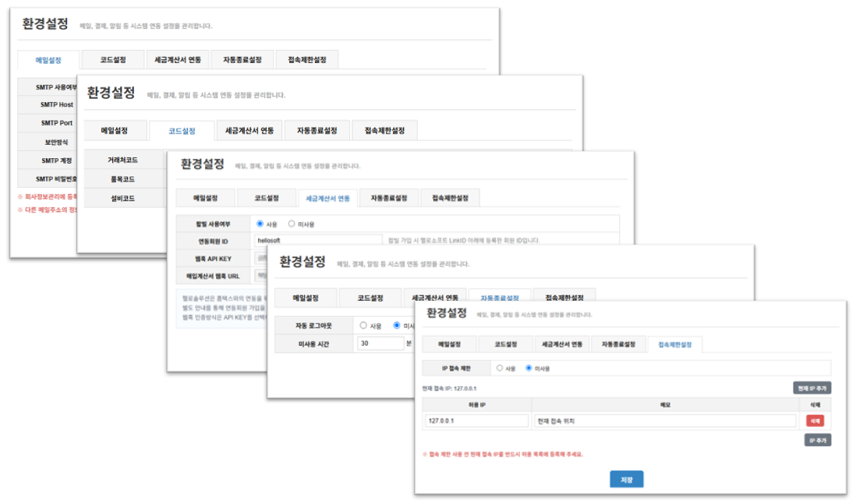Switch to 코드설정 tab in tax-invoice window
856x504 pixels.
pyautogui.click(x=267, y=198)
